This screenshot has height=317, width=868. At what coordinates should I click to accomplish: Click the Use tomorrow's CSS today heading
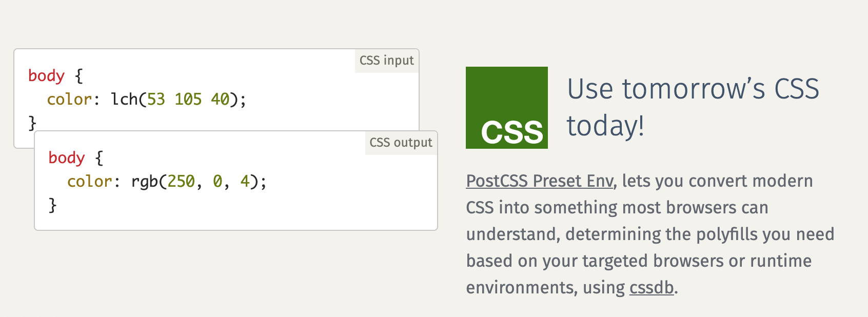tap(692, 107)
